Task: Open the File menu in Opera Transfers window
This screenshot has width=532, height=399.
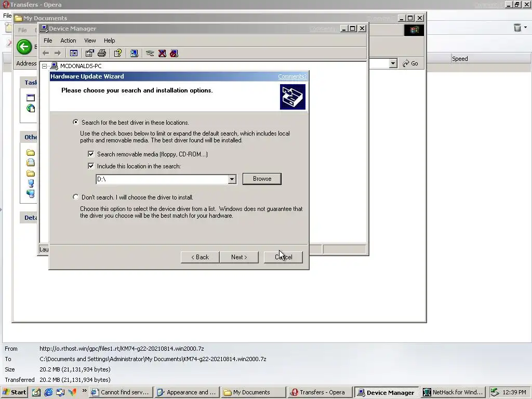Action: (7, 16)
